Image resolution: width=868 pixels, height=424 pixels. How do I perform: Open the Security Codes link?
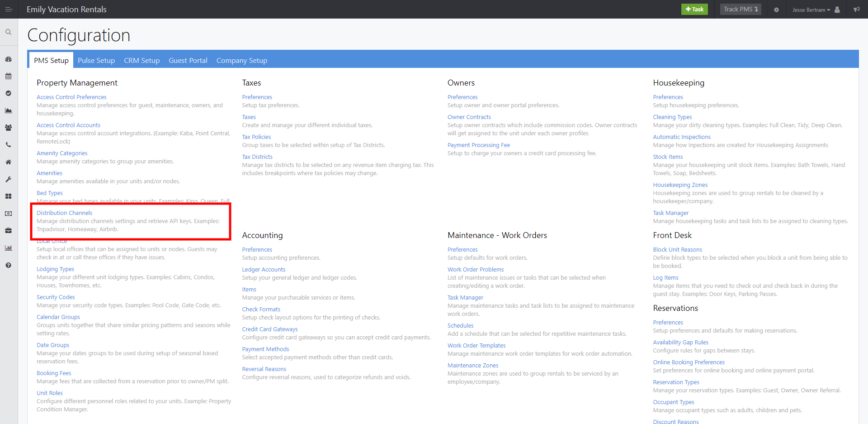pos(56,297)
